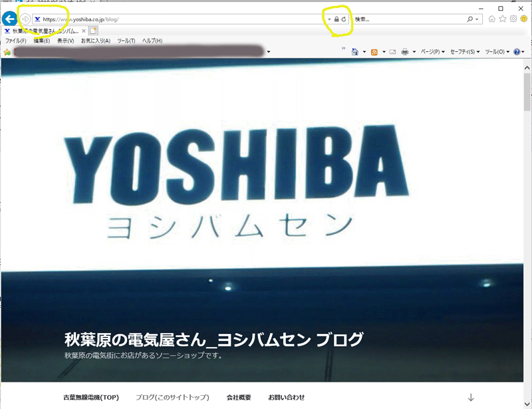Print the page with the printer icon
This screenshot has height=409, width=532.
tap(405, 52)
